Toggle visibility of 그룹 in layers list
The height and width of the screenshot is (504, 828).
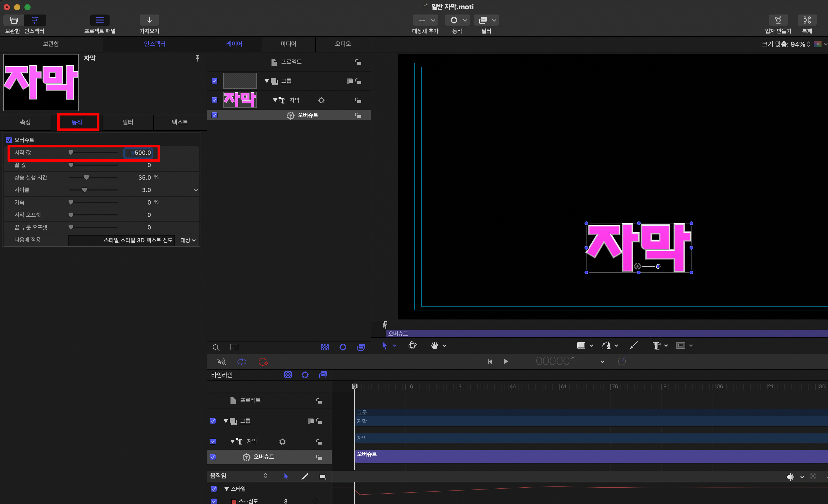coord(214,81)
